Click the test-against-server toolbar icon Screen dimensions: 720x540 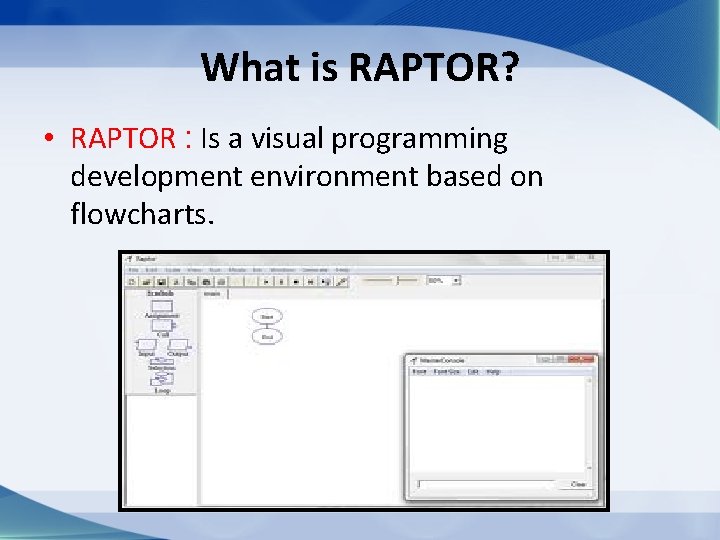coord(326,281)
